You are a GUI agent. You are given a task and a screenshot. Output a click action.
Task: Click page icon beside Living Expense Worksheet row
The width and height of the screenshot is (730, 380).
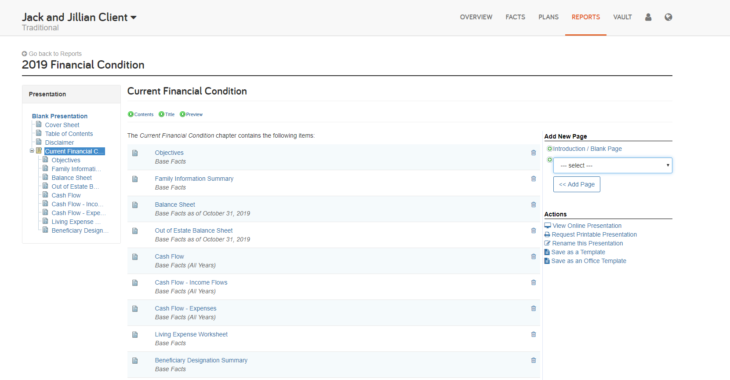(x=135, y=335)
